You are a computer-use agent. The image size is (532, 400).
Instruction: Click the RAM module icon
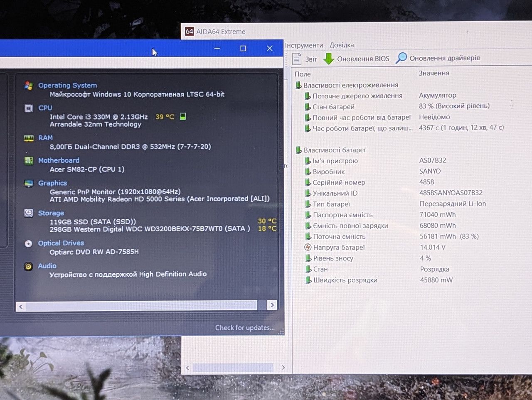29,138
